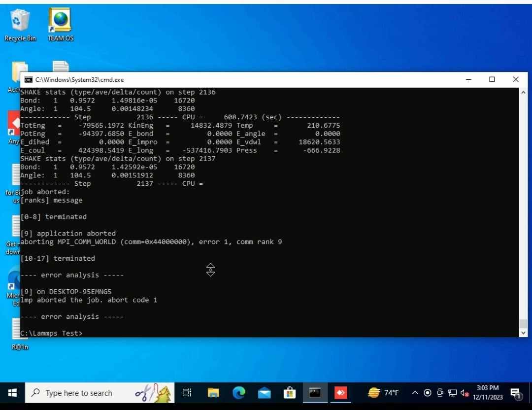Click the muted volume tray icon
Viewport: 532px width, 410px height.
click(465, 393)
